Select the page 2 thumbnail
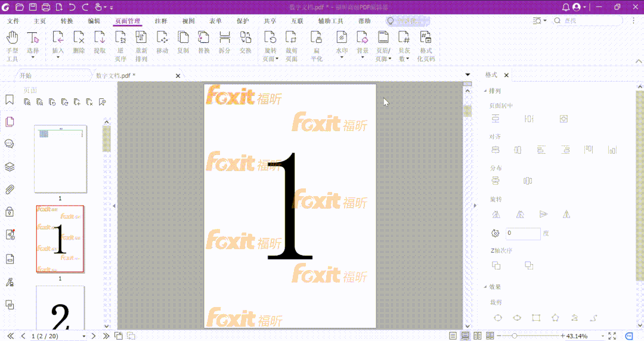644x341 pixels. pyautogui.click(x=60, y=308)
